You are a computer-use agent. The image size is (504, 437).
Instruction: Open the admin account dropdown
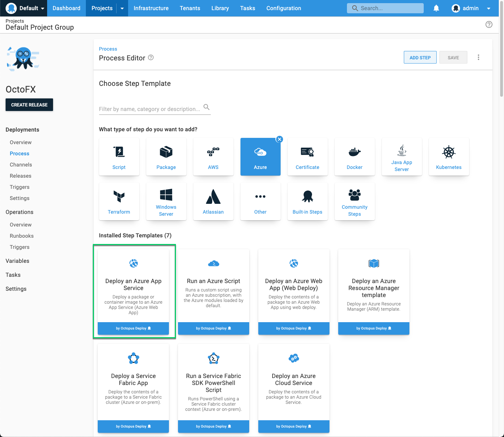[x=488, y=8]
